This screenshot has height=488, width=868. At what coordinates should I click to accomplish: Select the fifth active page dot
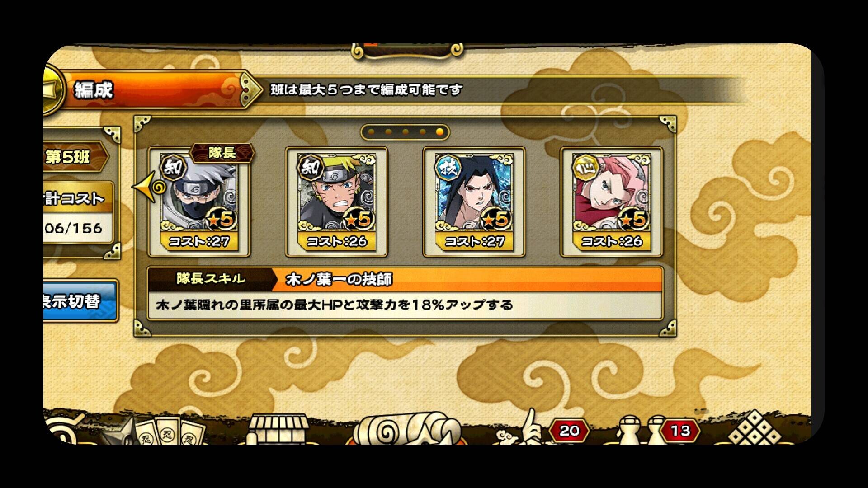point(440,132)
